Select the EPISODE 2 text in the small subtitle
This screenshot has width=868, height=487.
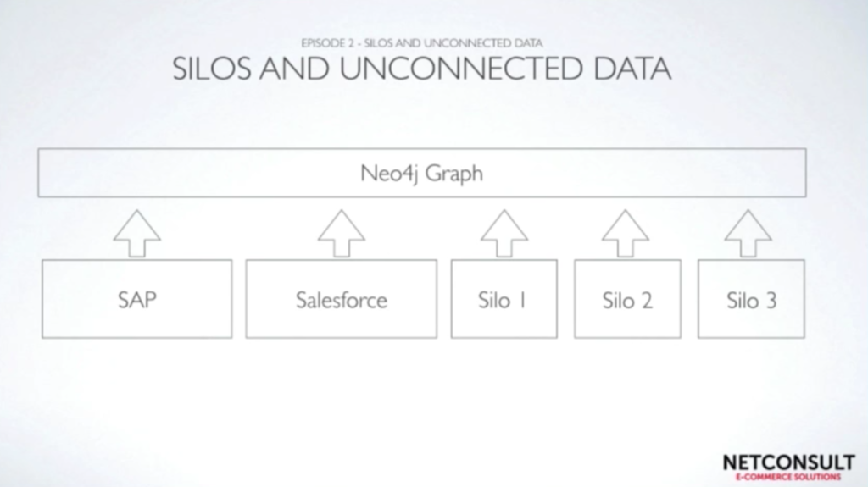(x=328, y=43)
